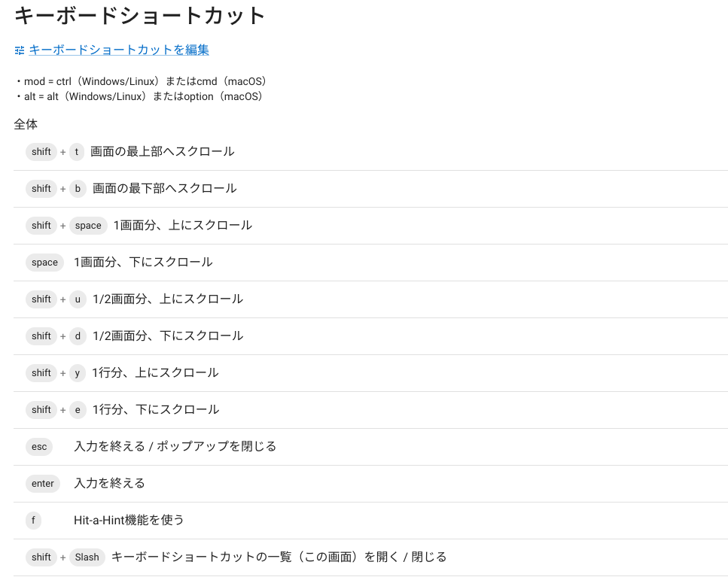This screenshot has width=728, height=577.
Task: Select the 'mod = ctrl' explanation line
Action: 141,82
